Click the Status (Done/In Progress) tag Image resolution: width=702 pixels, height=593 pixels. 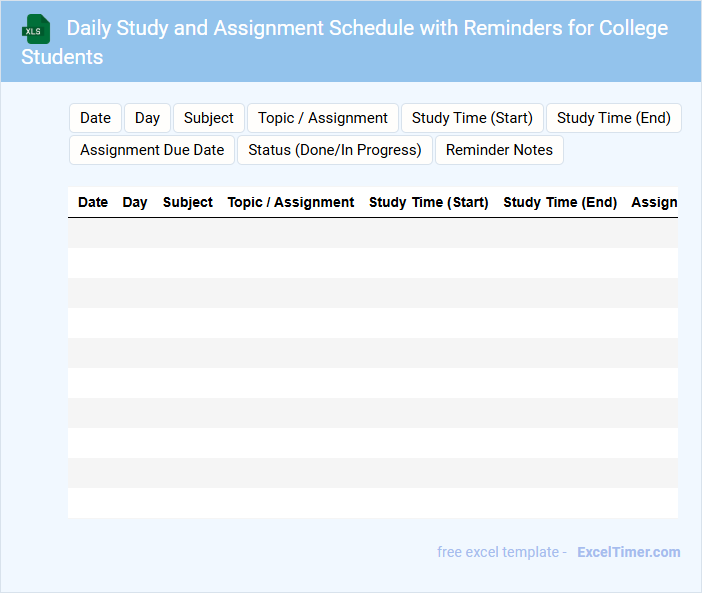tap(334, 150)
